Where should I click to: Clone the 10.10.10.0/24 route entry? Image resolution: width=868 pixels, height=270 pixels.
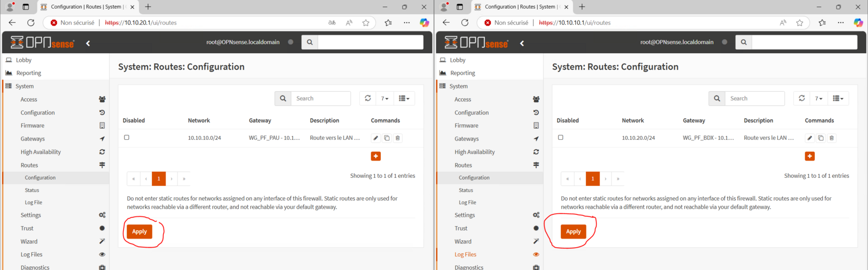[387, 138]
